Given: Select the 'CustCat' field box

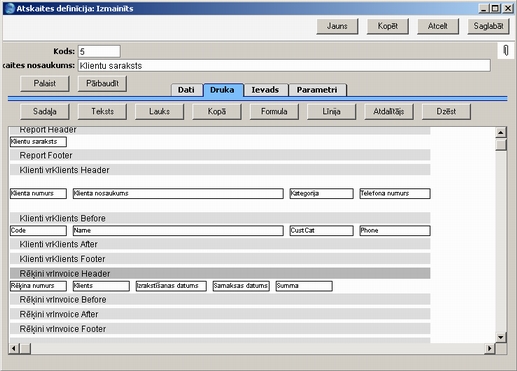Looking at the screenshot, I should [321, 230].
